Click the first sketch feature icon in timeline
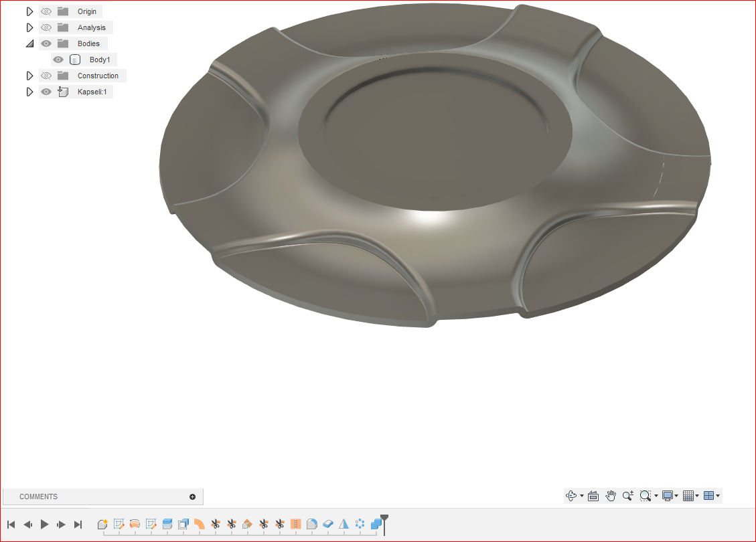Screen dimensions: 756x542 (x=119, y=525)
